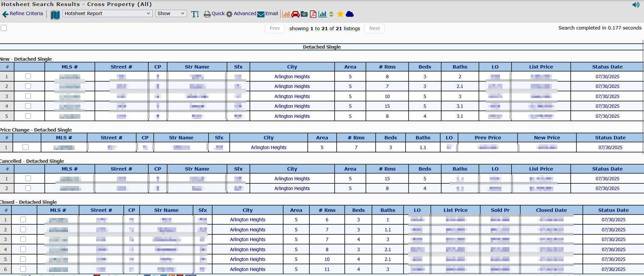The width and height of the screenshot is (644, 276).
Task: Open Arlington Heights link in Closed row 3
Action: click(x=248, y=239)
